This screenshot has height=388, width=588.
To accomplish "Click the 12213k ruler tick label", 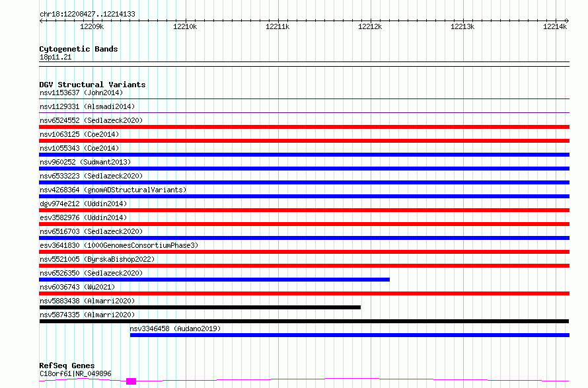I will [462, 26].
